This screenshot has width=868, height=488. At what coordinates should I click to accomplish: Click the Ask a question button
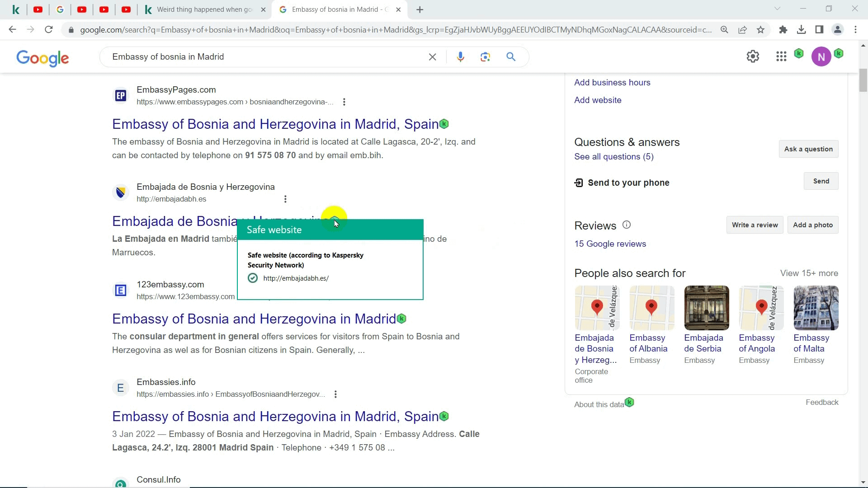(x=808, y=149)
